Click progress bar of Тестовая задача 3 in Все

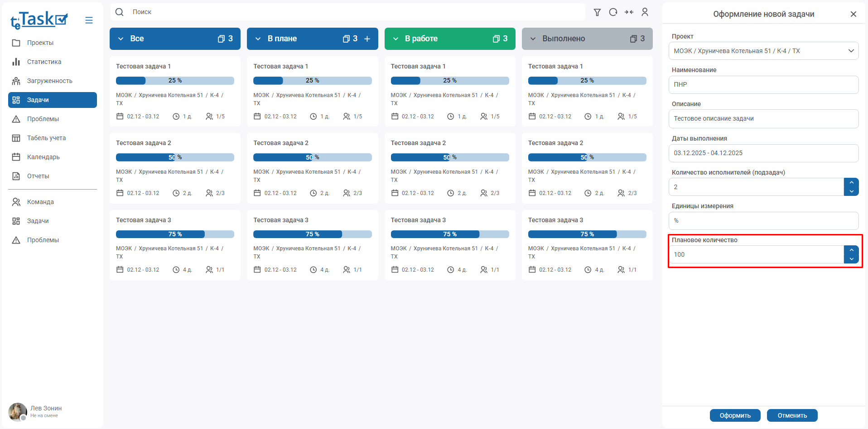click(175, 234)
